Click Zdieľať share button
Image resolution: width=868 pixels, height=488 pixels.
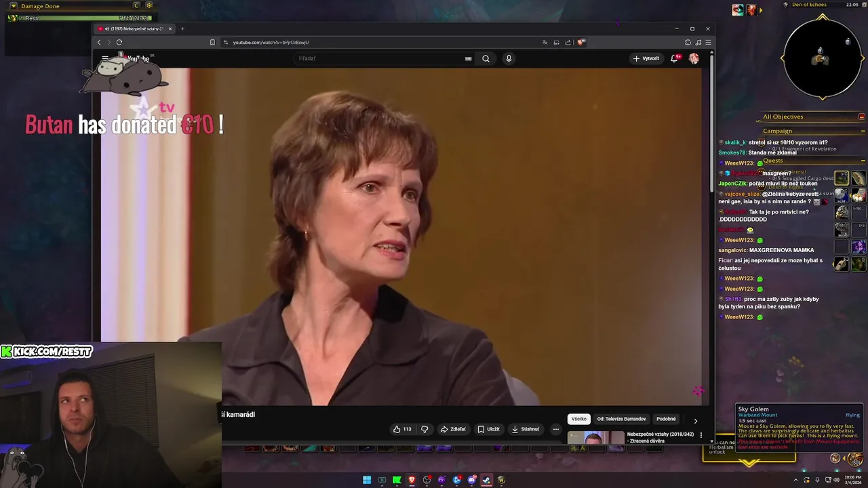tap(453, 429)
